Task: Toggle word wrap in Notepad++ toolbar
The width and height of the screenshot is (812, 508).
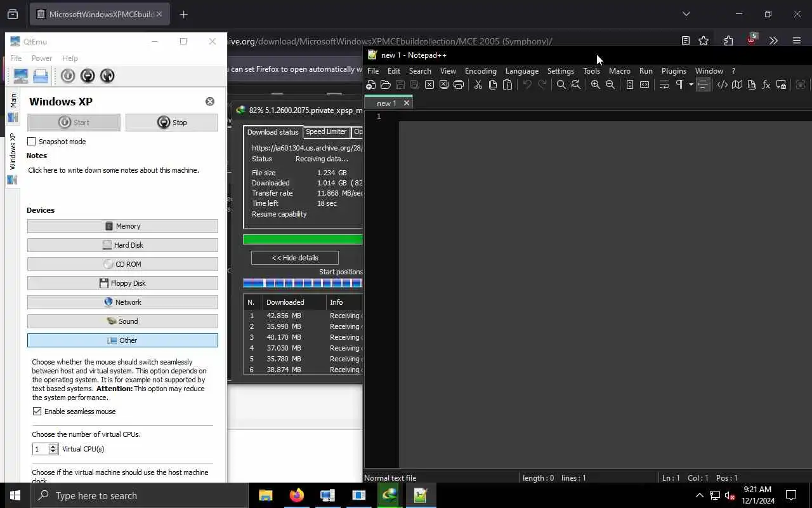Action: [664, 84]
